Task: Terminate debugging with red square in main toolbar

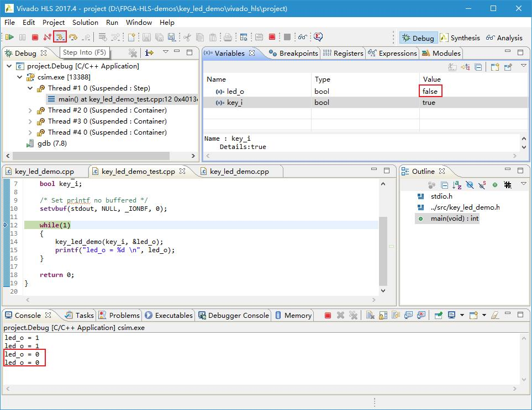Action: pos(35,37)
